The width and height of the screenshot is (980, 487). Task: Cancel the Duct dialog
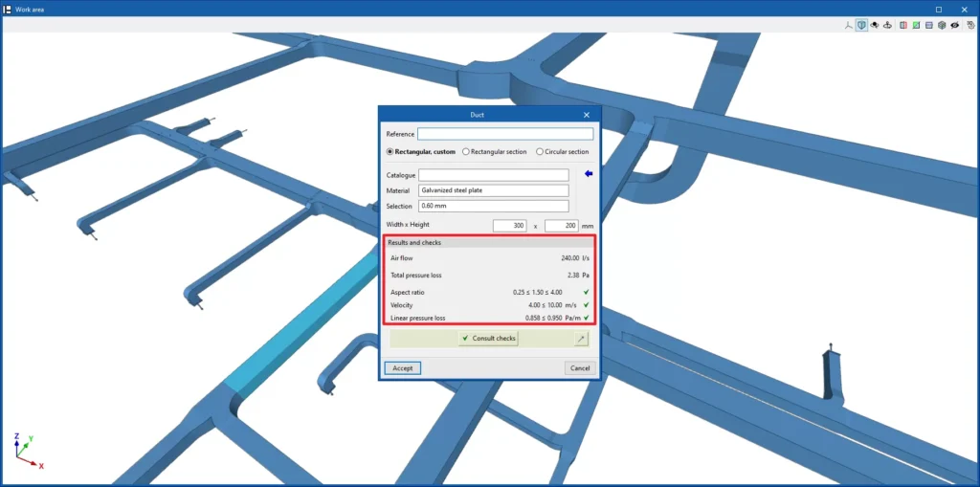click(580, 368)
